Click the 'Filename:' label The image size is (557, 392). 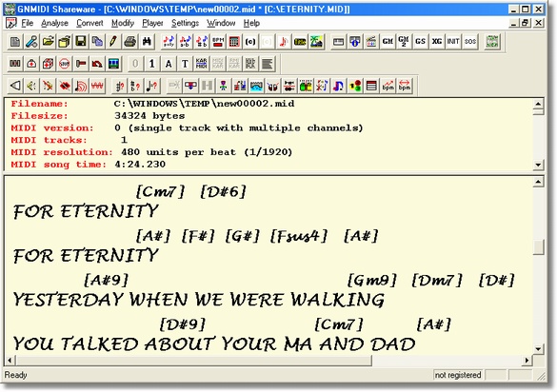(x=39, y=104)
